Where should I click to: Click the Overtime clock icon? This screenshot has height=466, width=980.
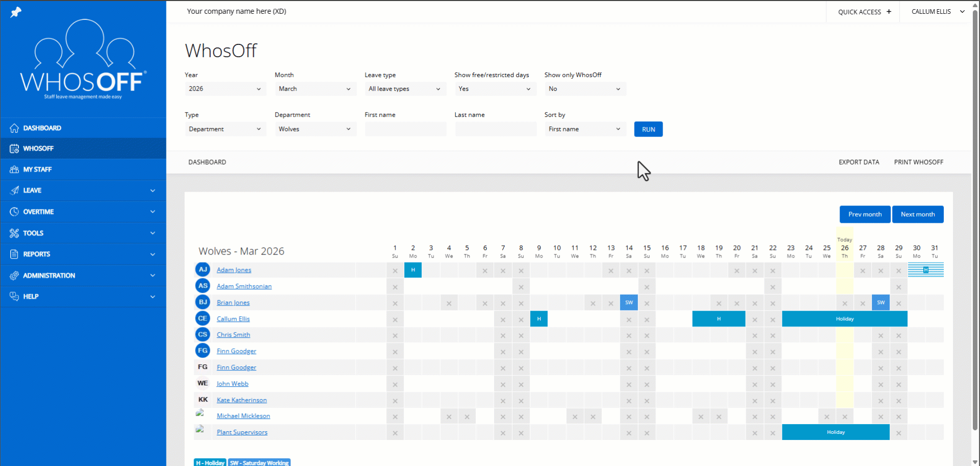tap(14, 212)
